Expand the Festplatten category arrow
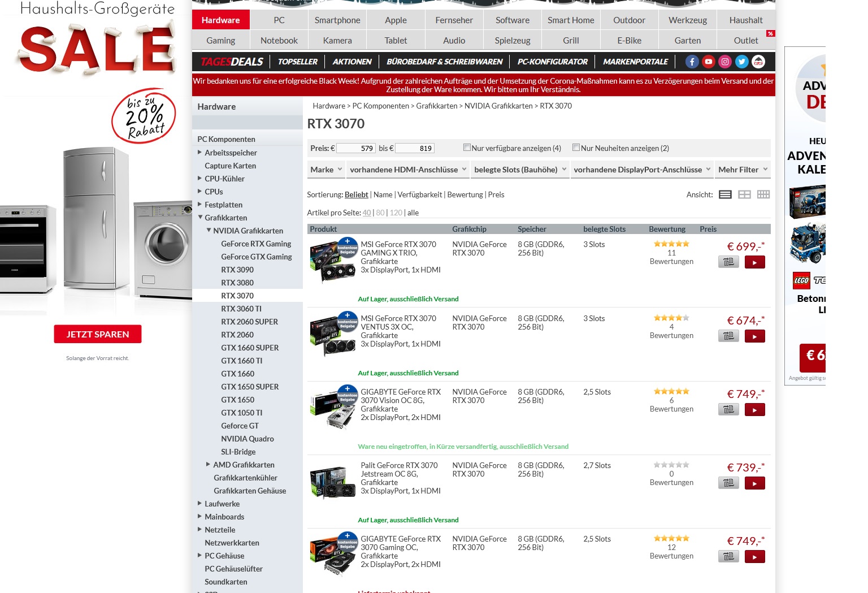The height and width of the screenshot is (593, 868). pos(199,204)
